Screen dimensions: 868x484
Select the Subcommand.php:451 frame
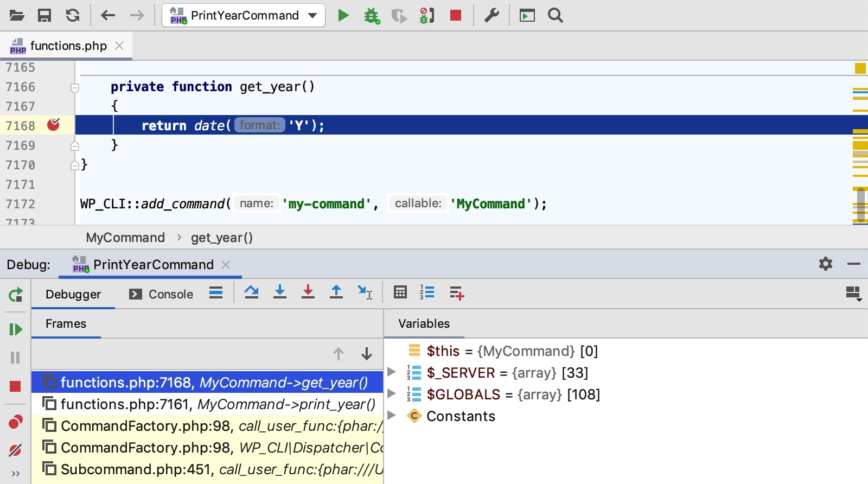pyautogui.click(x=207, y=469)
